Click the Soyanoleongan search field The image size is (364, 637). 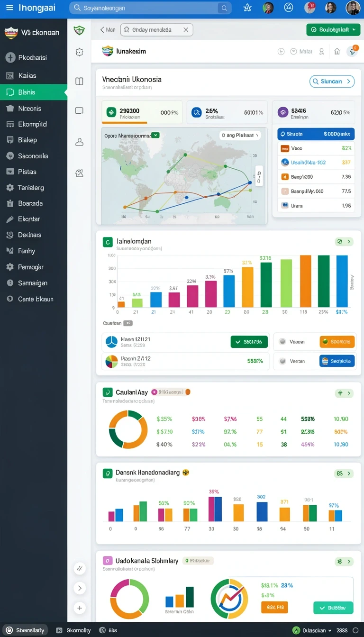click(151, 8)
